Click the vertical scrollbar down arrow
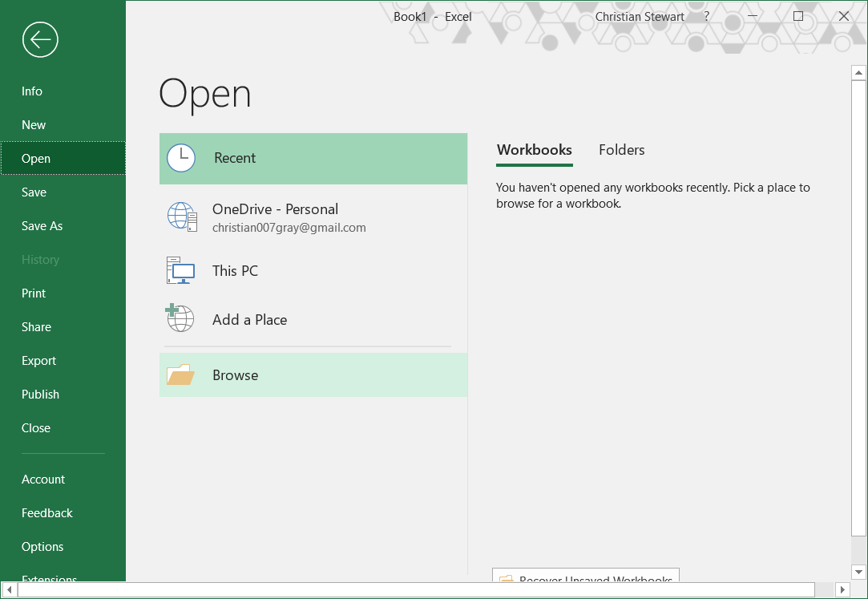Viewport: 868px width, 599px height. [858, 572]
